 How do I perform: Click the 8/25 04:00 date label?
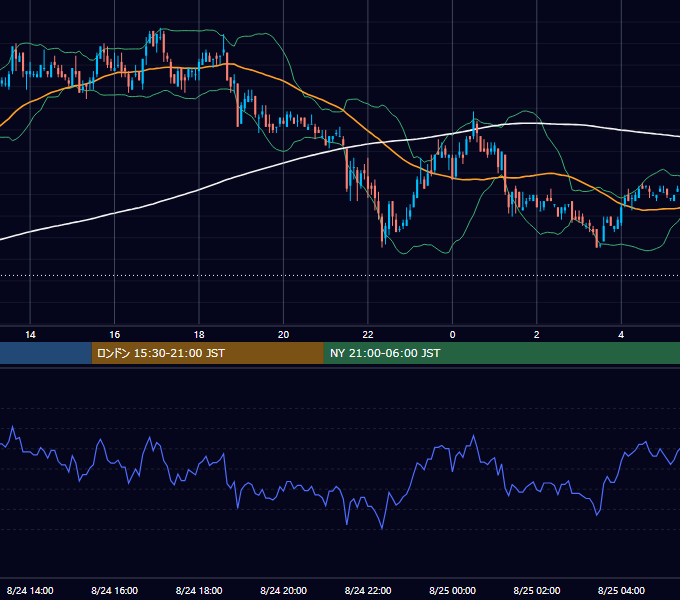pyautogui.click(x=621, y=590)
